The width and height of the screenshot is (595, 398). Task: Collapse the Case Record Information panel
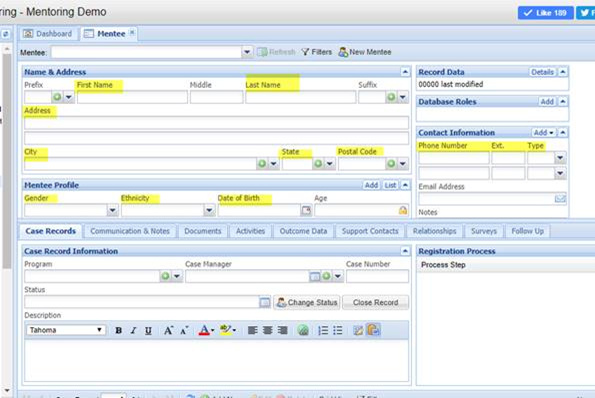405,251
